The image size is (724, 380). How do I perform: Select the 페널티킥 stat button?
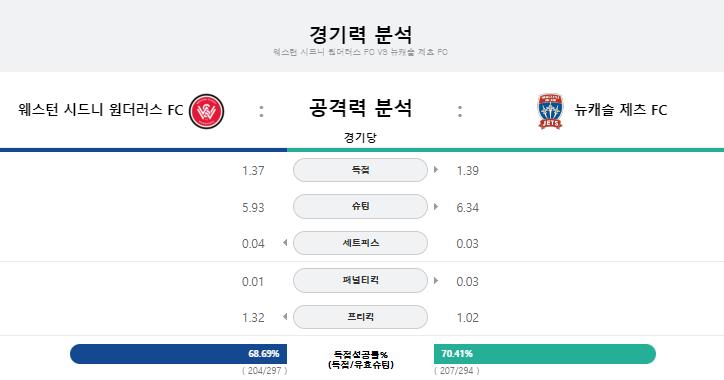point(360,280)
